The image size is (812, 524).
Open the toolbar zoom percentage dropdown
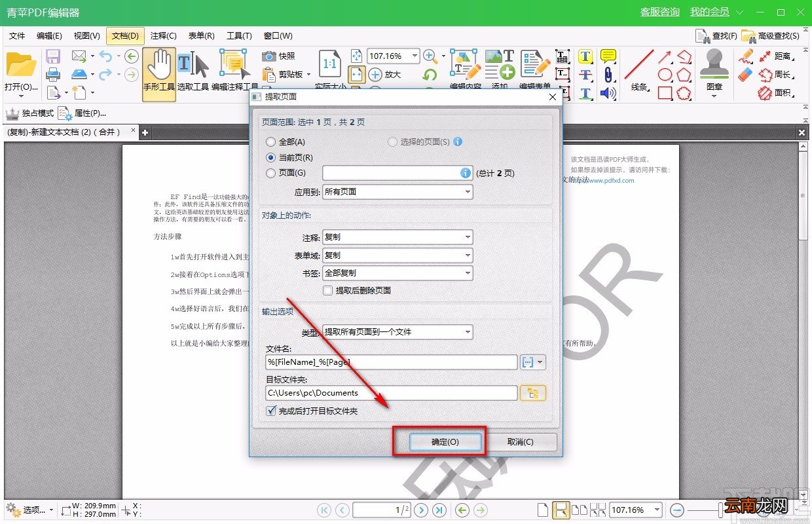pyautogui.click(x=415, y=56)
